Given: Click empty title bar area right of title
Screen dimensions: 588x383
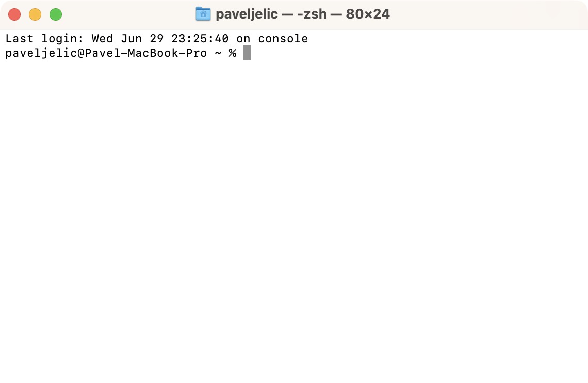Looking at the screenshot, I should click(487, 14).
